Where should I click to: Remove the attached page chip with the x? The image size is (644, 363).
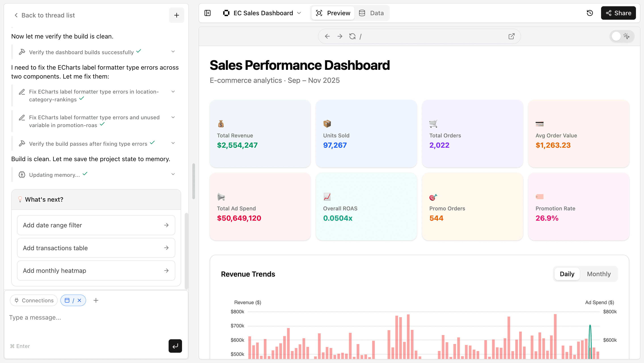[80, 300]
